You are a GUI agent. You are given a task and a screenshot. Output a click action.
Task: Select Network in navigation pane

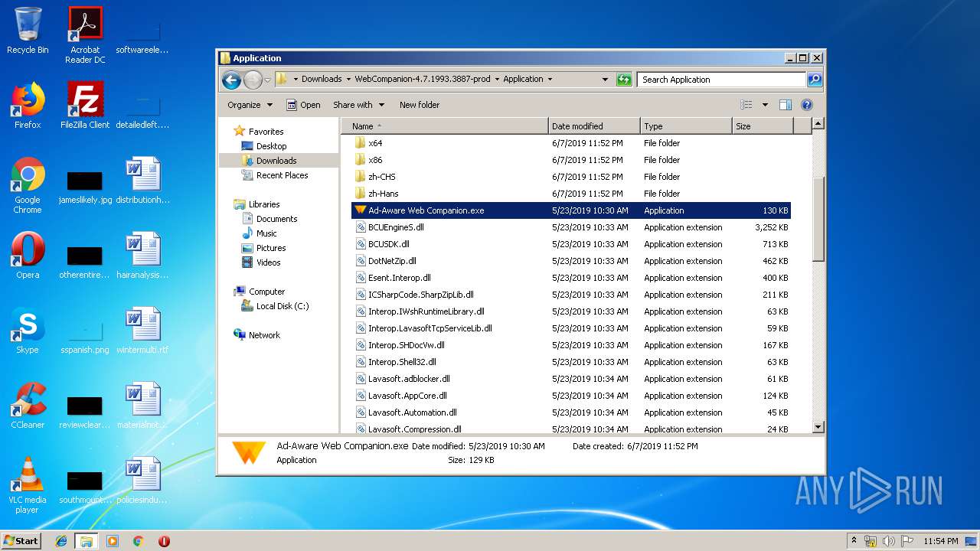(264, 335)
